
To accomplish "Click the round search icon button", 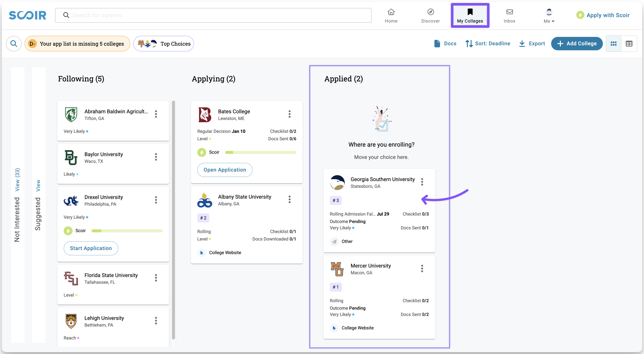I will pyautogui.click(x=14, y=44).
